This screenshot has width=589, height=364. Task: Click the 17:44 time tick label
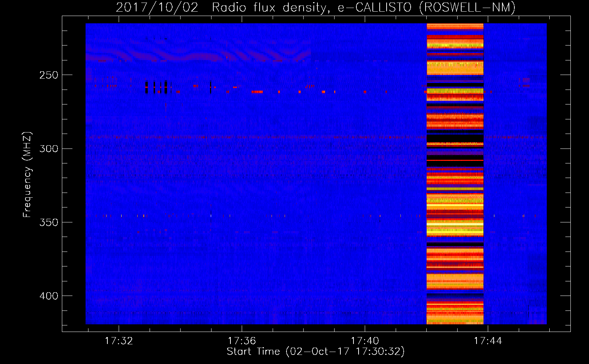coord(488,341)
